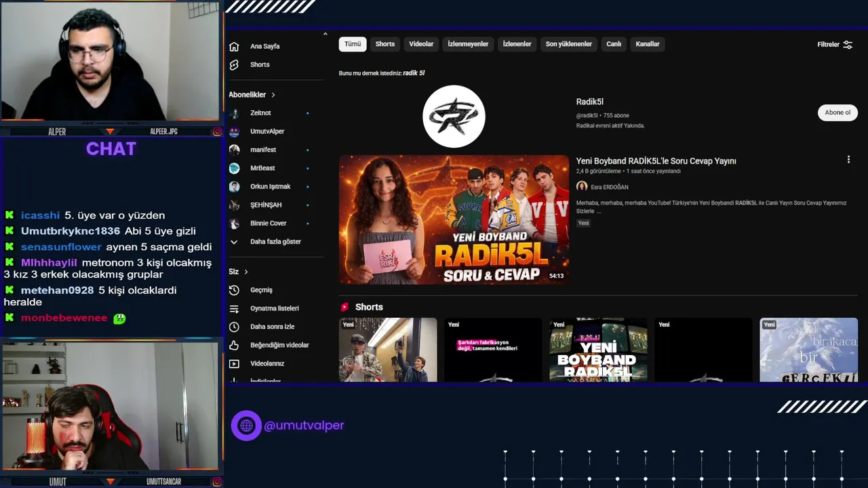Image resolution: width=868 pixels, height=488 pixels.
Task: Click the Instagram icon beside UMUTTSANCAR
Action: pyautogui.click(x=218, y=482)
